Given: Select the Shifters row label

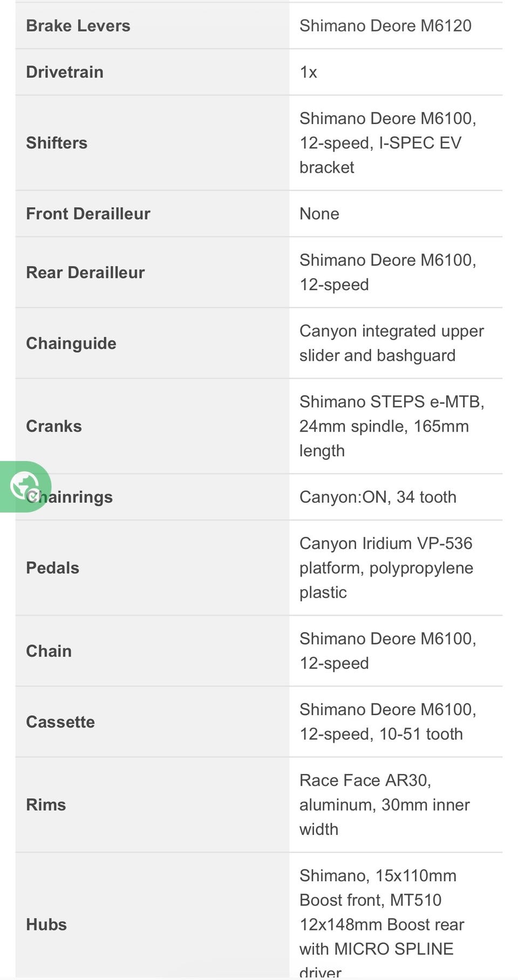Looking at the screenshot, I should (57, 143).
